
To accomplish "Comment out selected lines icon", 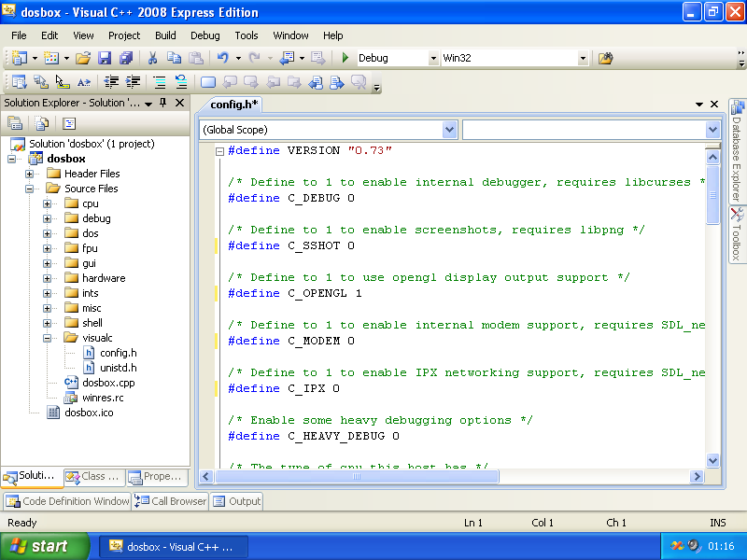I will point(160,82).
